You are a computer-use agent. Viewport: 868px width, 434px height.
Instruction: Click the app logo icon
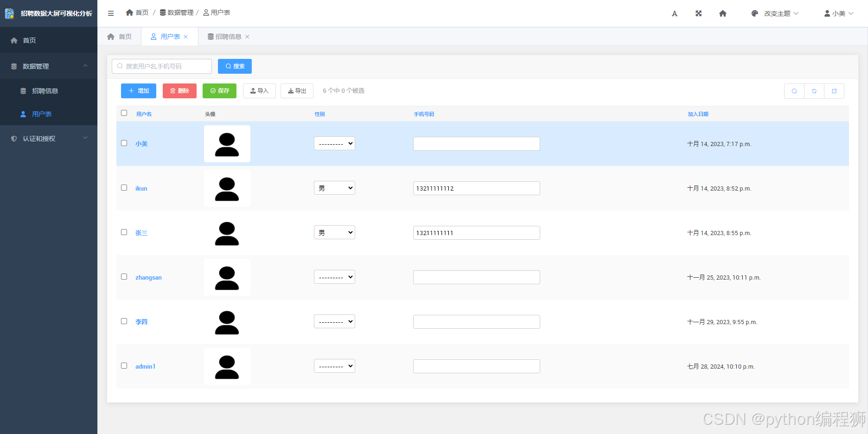coord(10,13)
